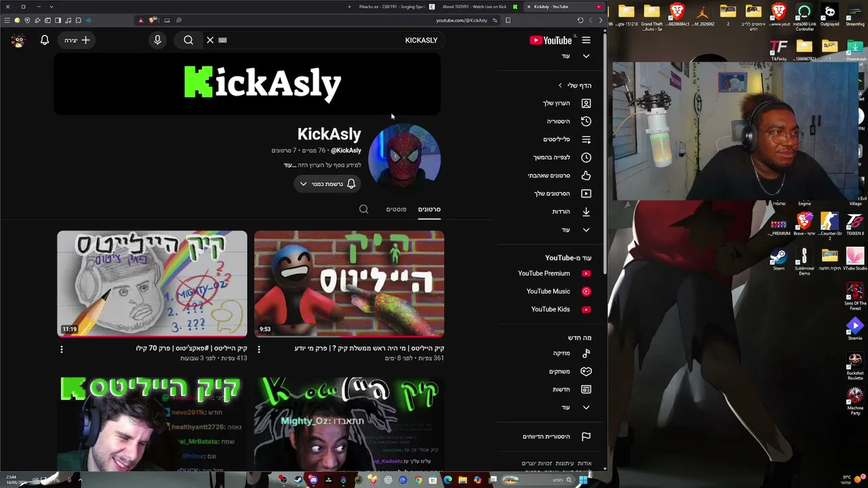This screenshot has height=488, width=868.
Task: Start voice search with the microphone
Action: coord(157,40)
